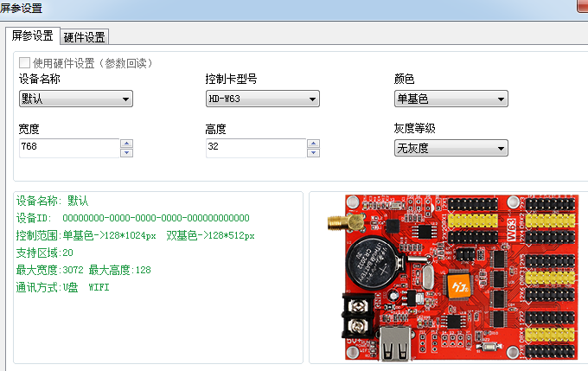The image size is (588, 371).
Task: Enable the 使用硬件设置 (参数回读) checkbox
Action: tap(25, 63)
